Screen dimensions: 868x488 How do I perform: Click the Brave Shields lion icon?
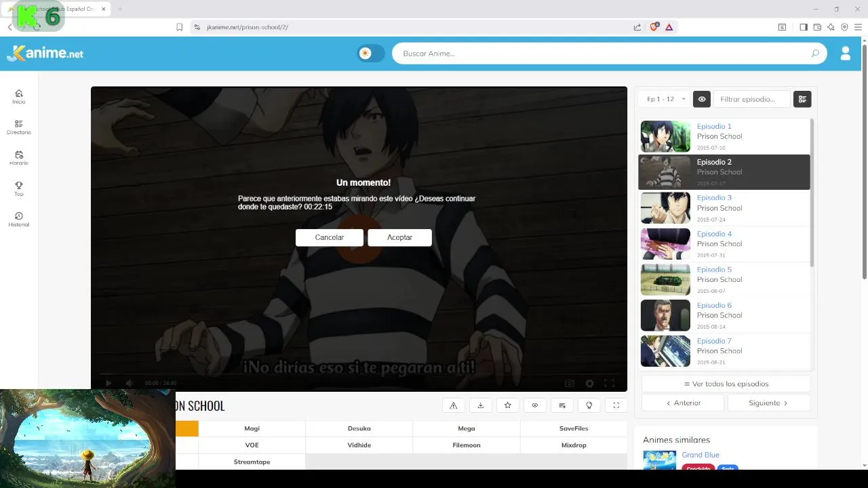(x=654, y=27)
